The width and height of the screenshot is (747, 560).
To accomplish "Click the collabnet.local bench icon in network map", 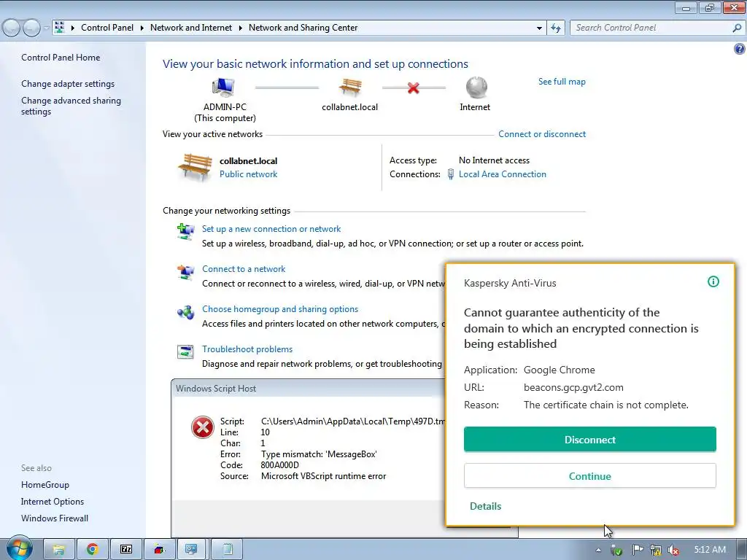I will (350, 87).
